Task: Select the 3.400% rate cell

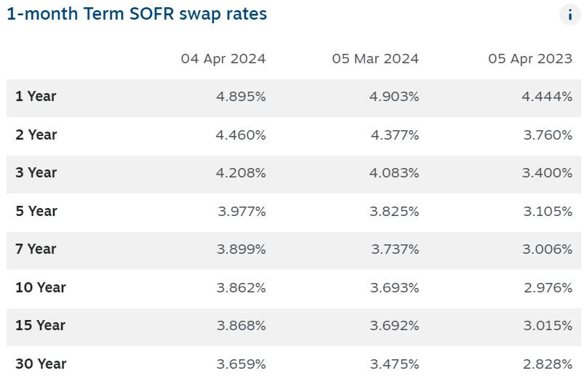Action: pos(548,173)
